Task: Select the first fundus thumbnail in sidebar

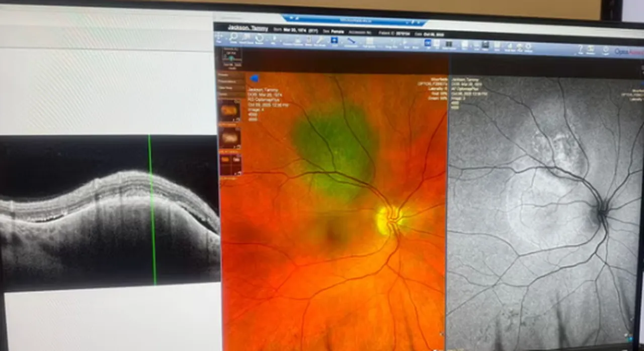Action: [x=229, y=109]
